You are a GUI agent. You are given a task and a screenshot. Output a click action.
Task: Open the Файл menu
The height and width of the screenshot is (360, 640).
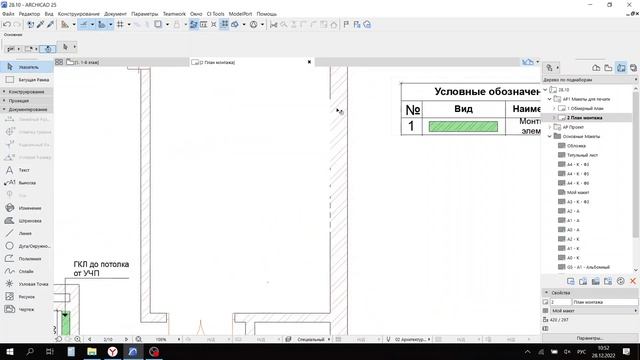point(8,14)
